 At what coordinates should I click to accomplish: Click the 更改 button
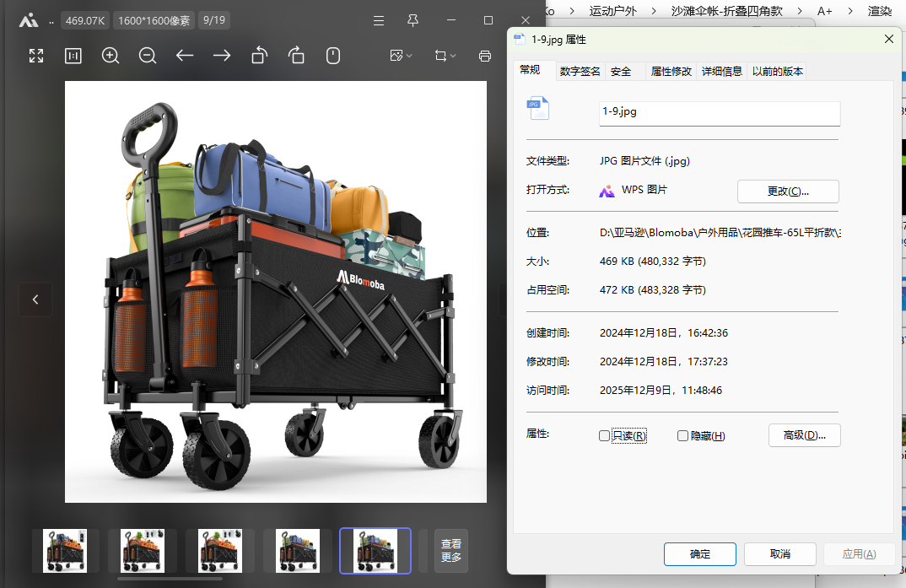[788, 192]
